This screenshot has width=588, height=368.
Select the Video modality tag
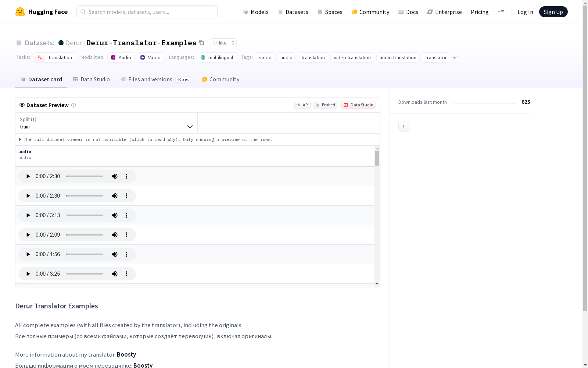[150, 57]
